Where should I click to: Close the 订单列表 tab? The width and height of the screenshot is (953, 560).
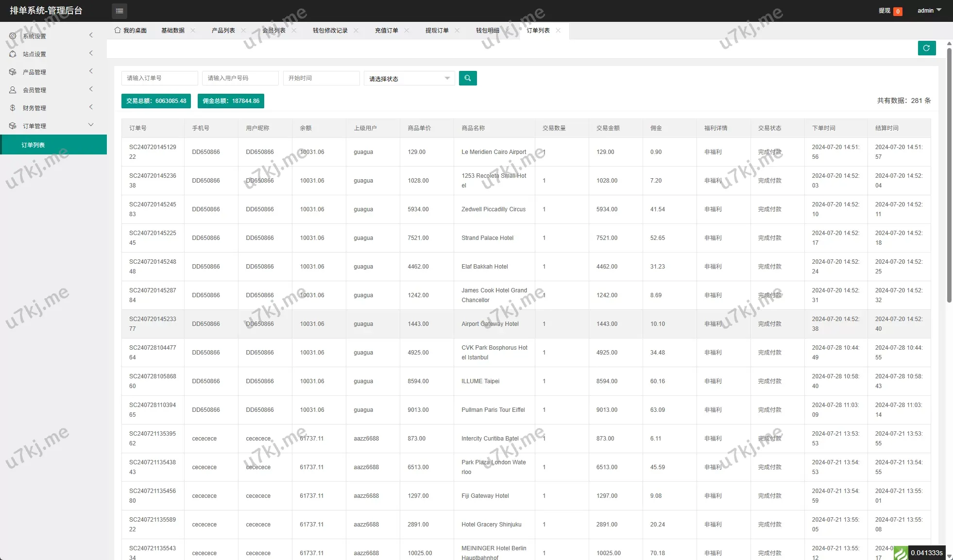pos(558,31)
